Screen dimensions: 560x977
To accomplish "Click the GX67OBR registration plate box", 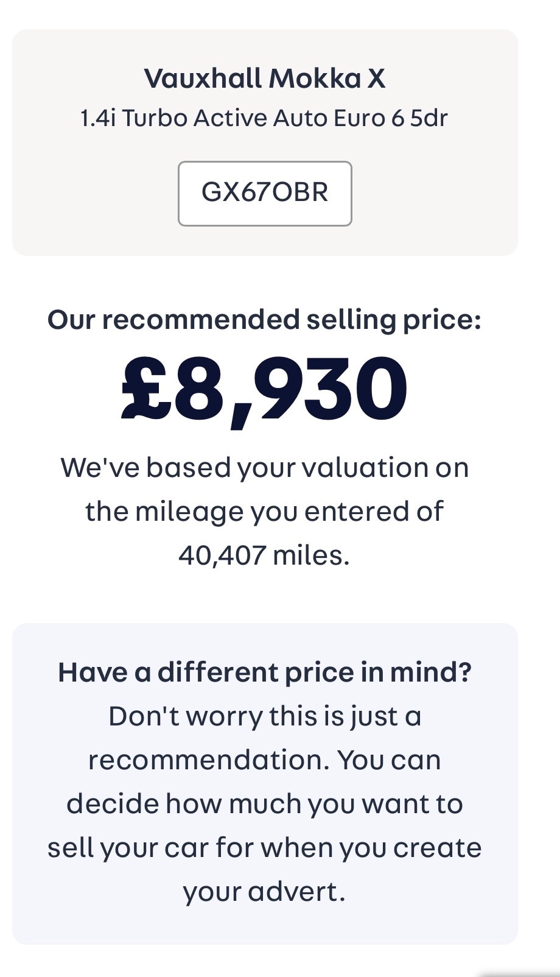I will pos(265,193).
